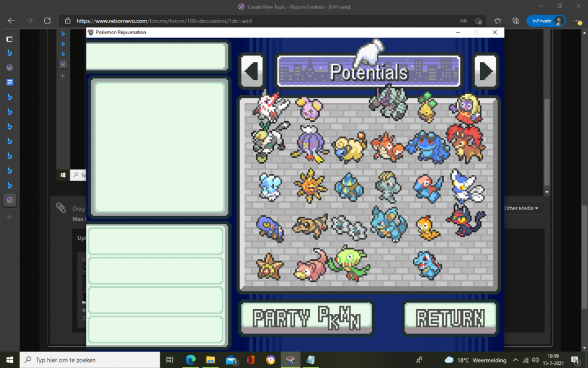Open the Party Pkmn panel

(x=307, y=318)
